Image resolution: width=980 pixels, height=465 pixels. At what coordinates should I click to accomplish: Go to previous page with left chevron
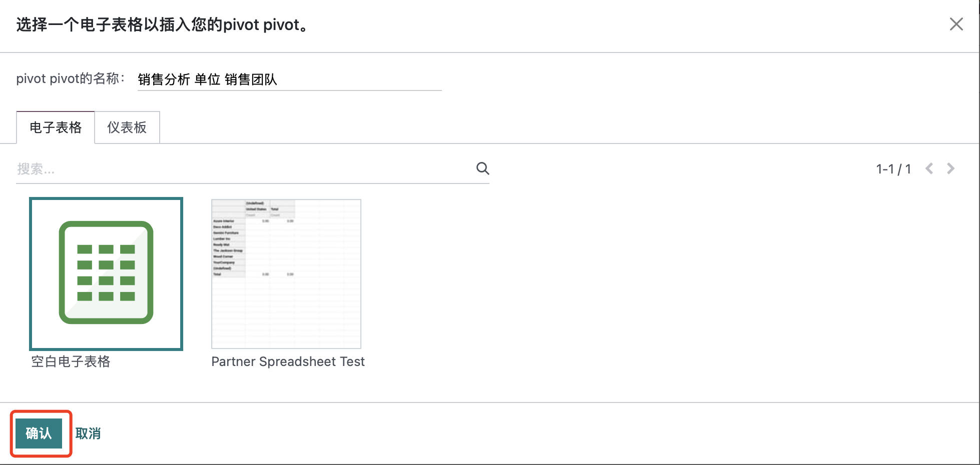click(x=929, y=168)
